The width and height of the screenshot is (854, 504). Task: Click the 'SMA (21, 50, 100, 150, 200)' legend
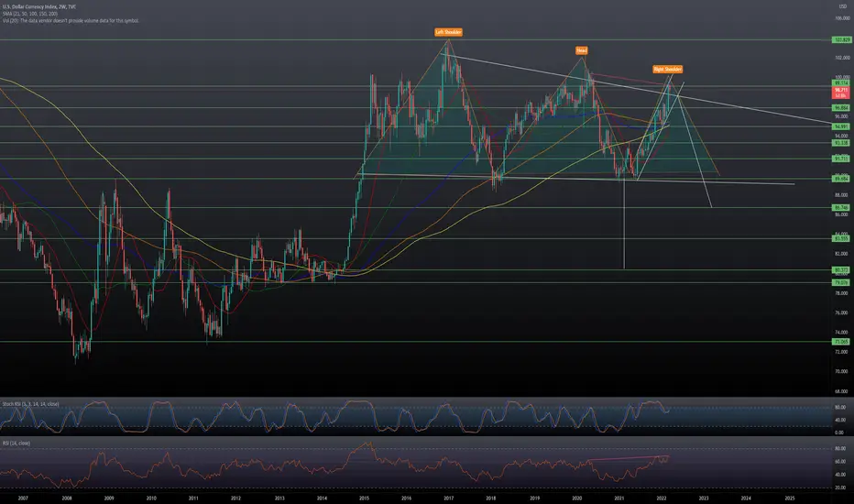tap(30, 14)
